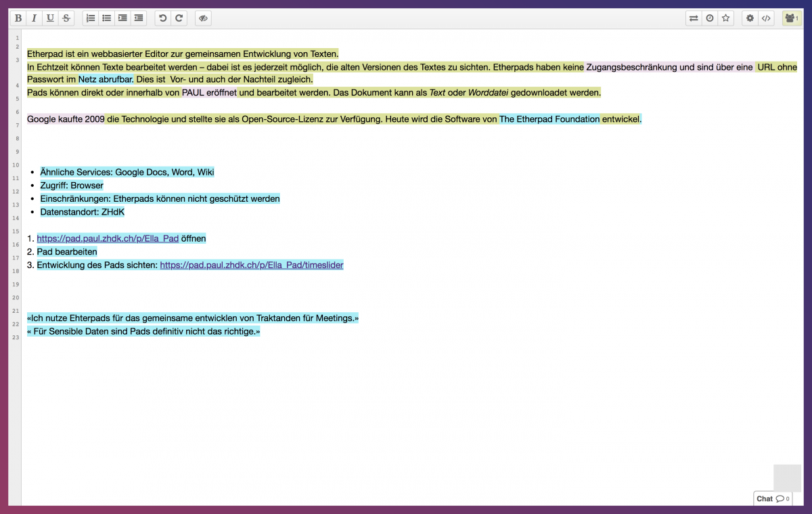Apply strikethrough to text
The height and width of the screenshot is (514, 812).
pyautogui.click(x=66, y=18)
